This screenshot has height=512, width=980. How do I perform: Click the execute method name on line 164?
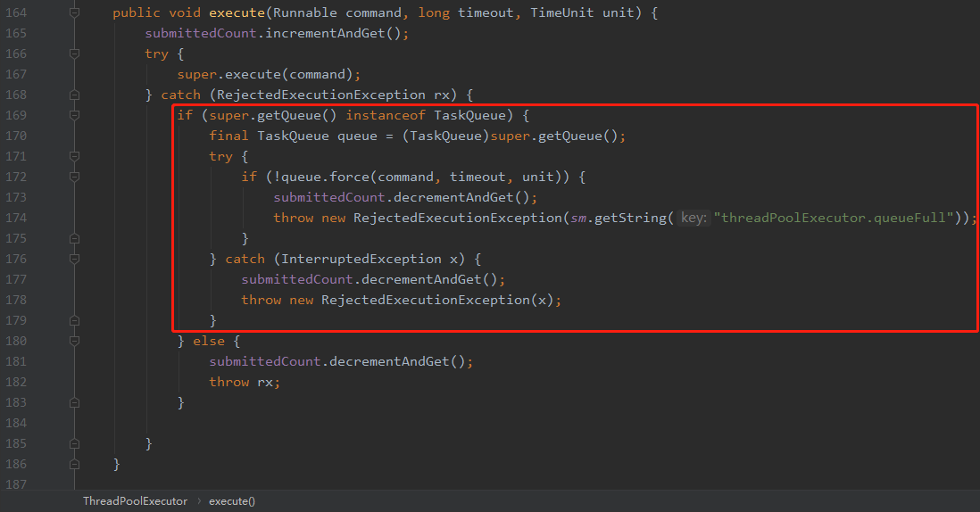237,12
